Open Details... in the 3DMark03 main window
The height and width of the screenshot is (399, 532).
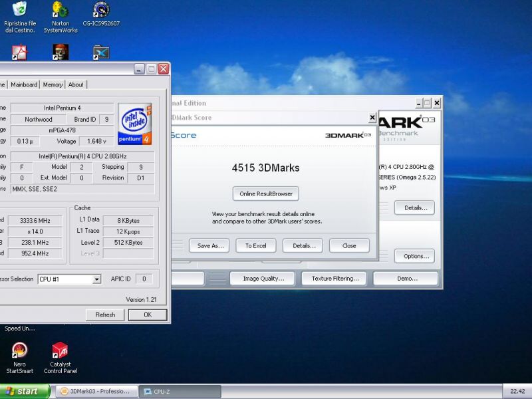pyautogui.click(x=414, y=208)
